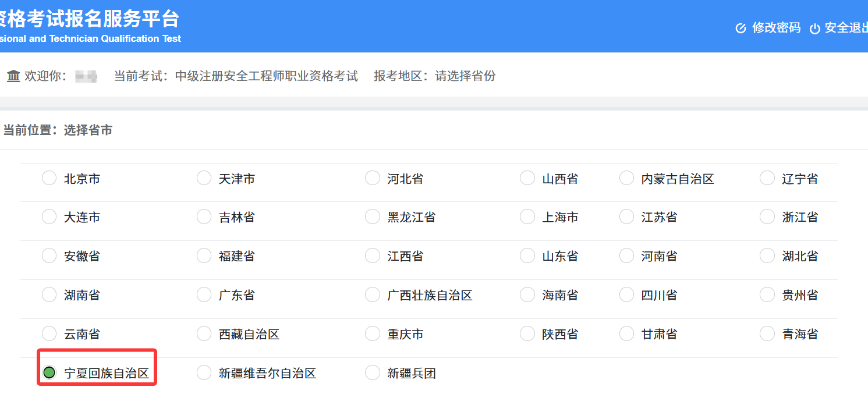Select 北京市 radio button
This screenshot has width=868, height=394.
[49, 178]
